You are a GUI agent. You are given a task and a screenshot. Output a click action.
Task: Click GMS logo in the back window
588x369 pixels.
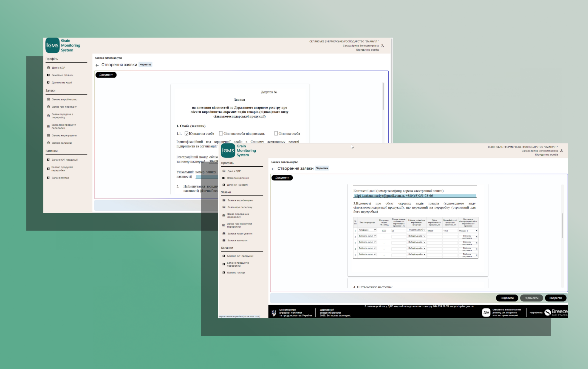(x=53, y=45)
